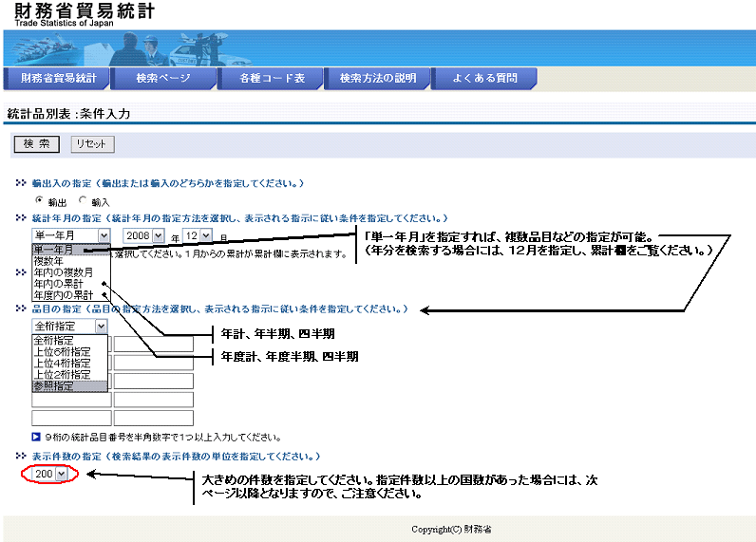
Task: Click the 財務省貿易統計 logo at top
Action: pos(84,13)
